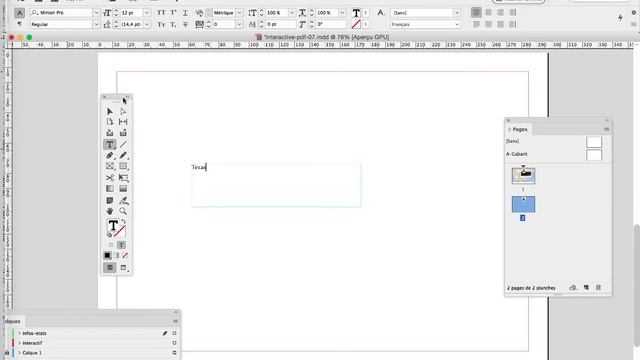Reset to default fill and stroke
The height and width of the screenshot is (360, 640).
click(x=109, y=235)
